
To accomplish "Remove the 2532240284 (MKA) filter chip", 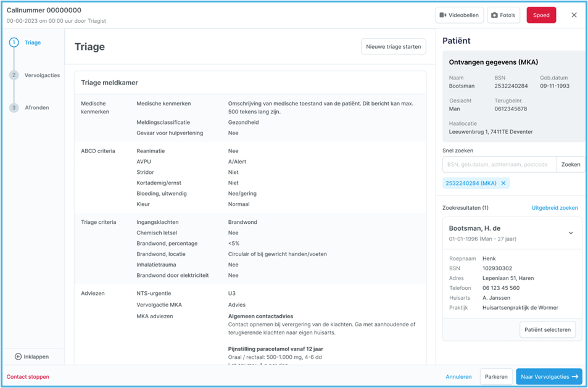I will click(503, 183).
